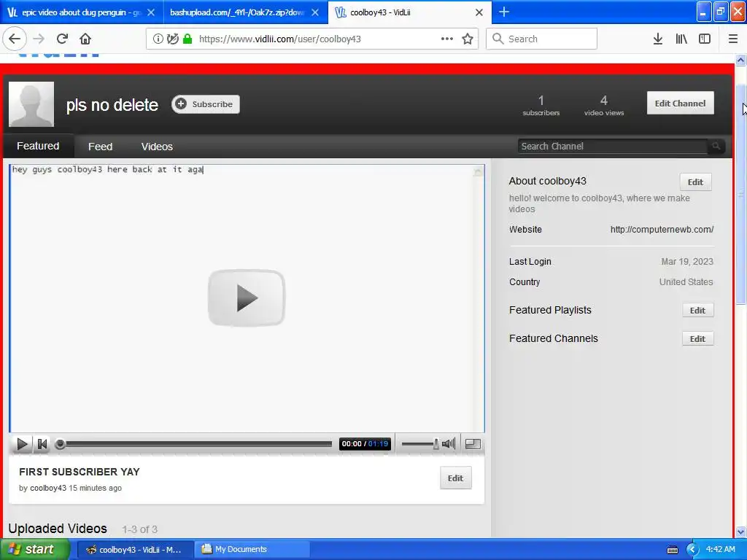Viewport: 747px width, 560px height.
Task: Go back with the browser back arrow
Action: click(15, 39)
